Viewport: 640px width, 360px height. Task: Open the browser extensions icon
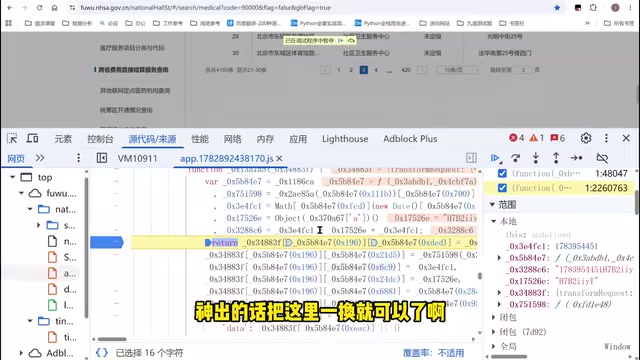point(593,8)
